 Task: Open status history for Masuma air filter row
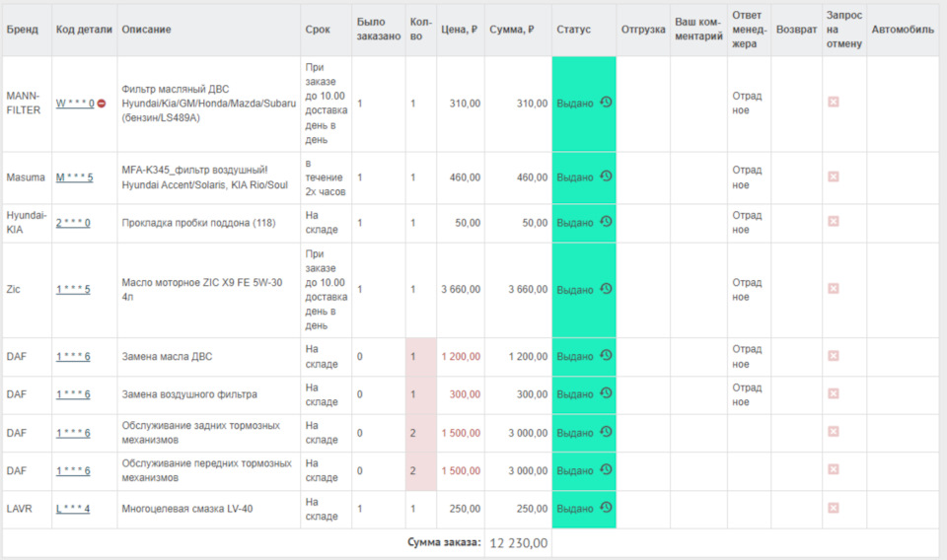pyautogui.click(x=606, y=176)
